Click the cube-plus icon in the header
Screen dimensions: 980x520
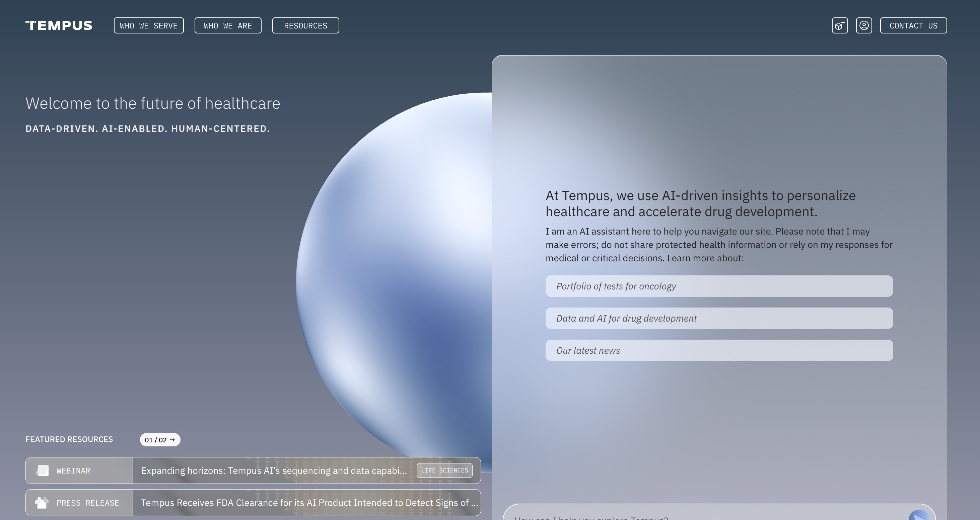coord(840,25)
